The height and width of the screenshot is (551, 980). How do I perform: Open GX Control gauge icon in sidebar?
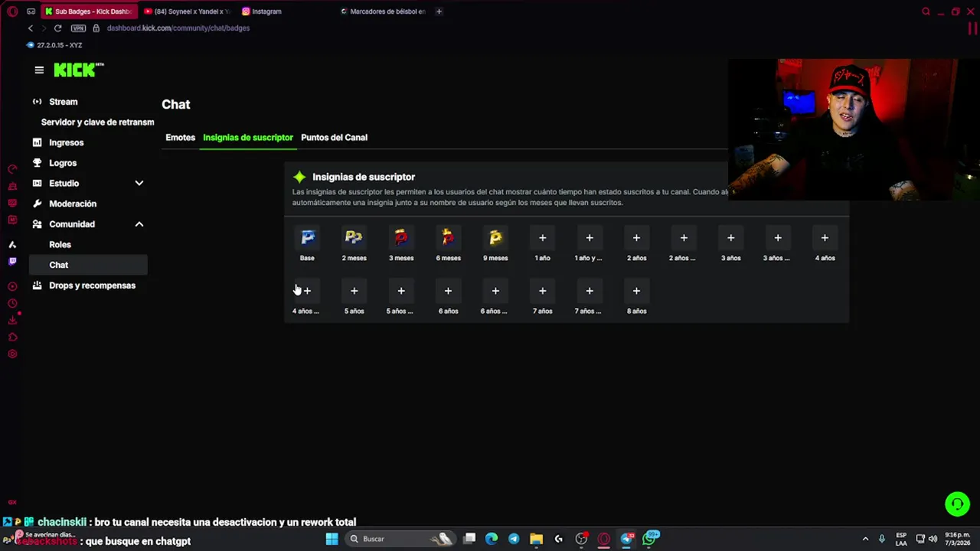tap(12, 169)
